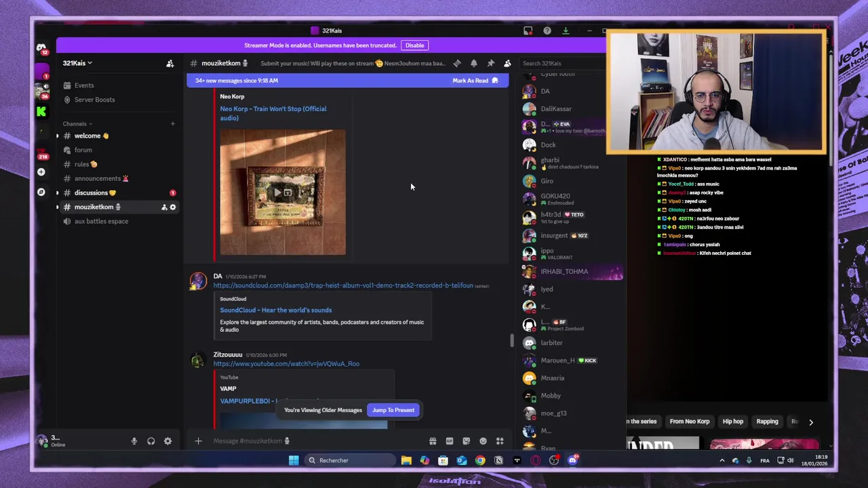The height and width of the screenshot is (488, 868).
Task: Click Mark As Read button
Action: click(x=475, y=81)
